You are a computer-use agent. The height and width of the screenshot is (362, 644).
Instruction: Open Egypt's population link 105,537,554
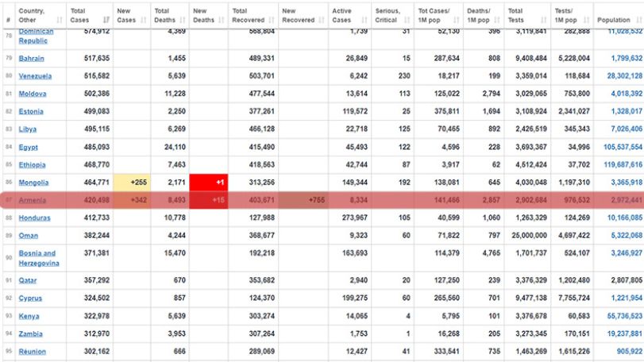pyautogui.click(x=623, y=147)
